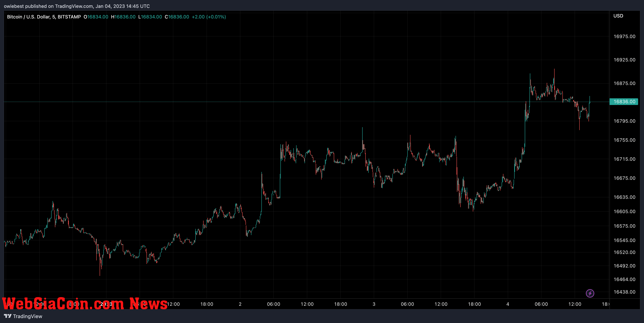Click the purple lightning bolt icon
Viewport: 644px width, 323px height.
tap(590, 293)
